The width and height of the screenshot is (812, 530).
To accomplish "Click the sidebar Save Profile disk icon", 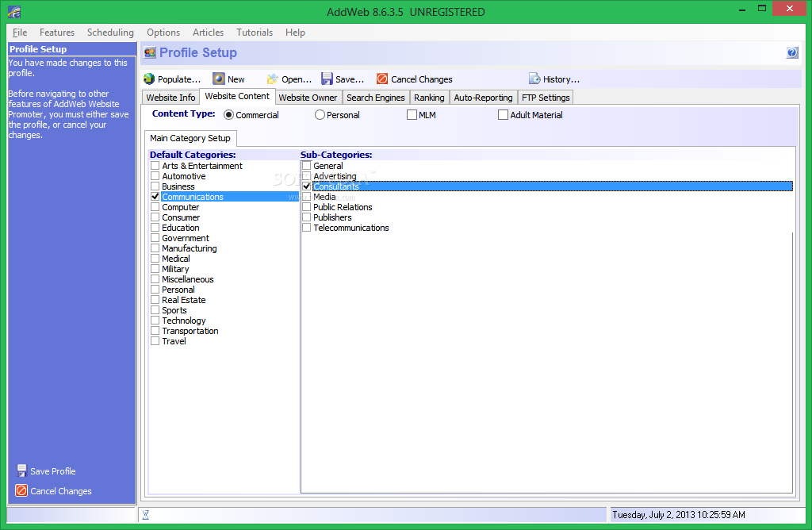I will (21, 470).
